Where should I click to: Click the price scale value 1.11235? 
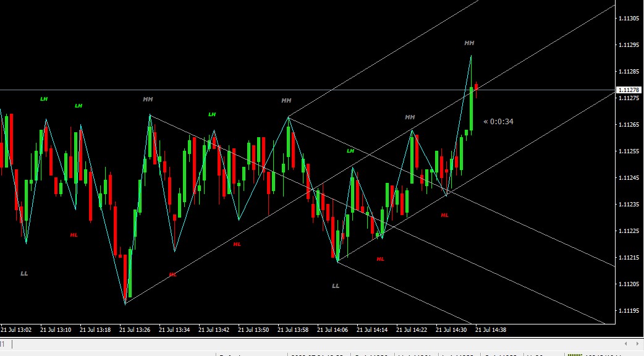629,204
